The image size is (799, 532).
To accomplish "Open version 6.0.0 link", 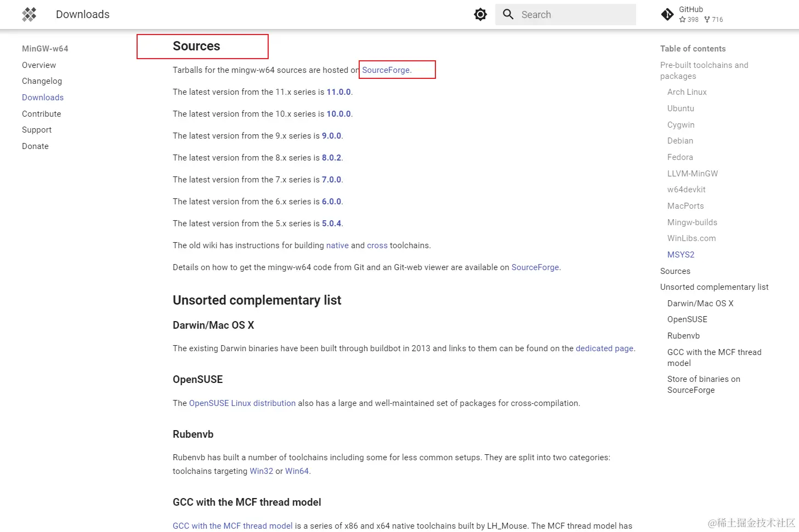I will pyautogui.click(x=331, y=202).
